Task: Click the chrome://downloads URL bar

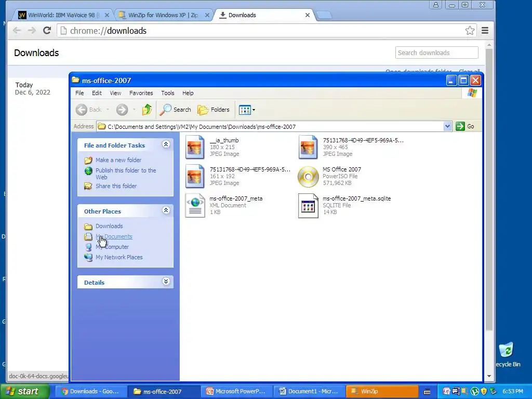Action: point(267,31)
